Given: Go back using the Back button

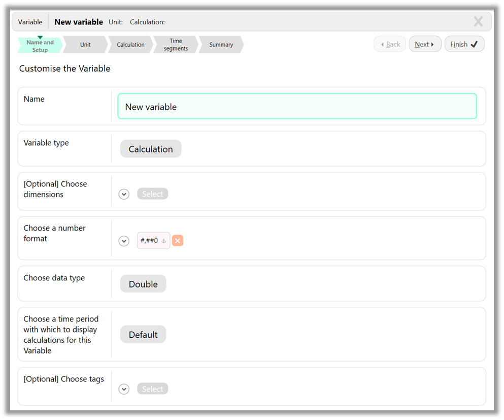Looking at the screenshot, I should pyautogui.click(x=390, y=44).
